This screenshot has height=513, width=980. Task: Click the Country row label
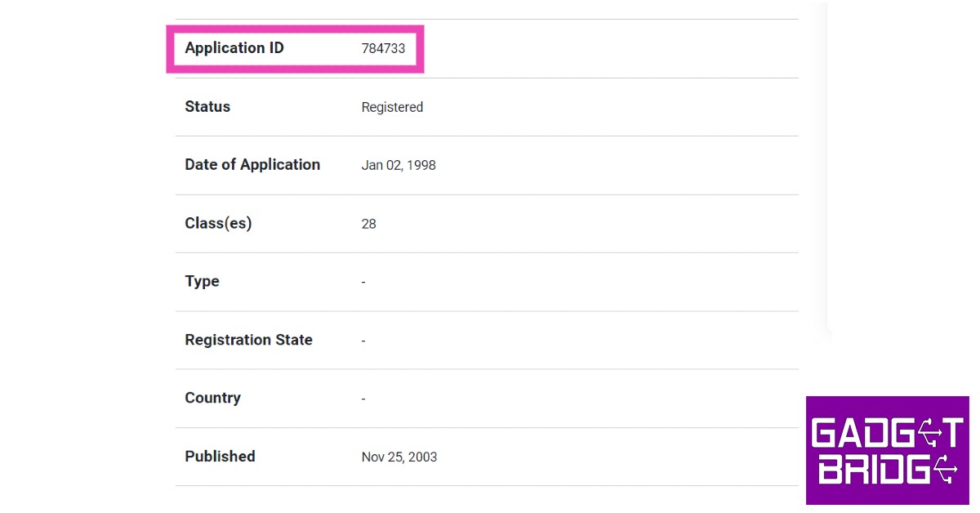point(212,398)
